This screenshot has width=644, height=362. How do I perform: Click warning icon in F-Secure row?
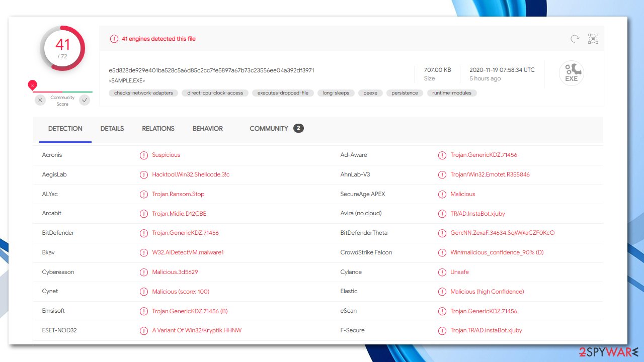(x=442, y=331)
